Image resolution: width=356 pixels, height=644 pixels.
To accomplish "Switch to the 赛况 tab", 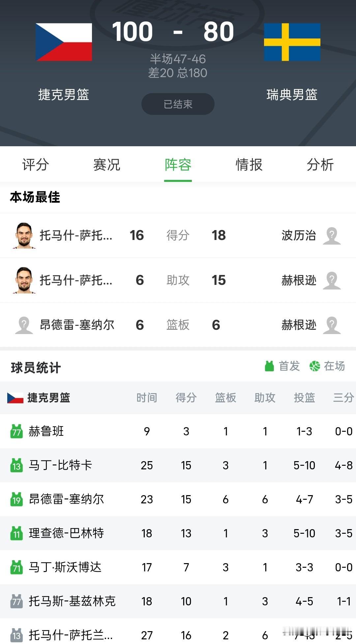I will click(x=107, y=164).
